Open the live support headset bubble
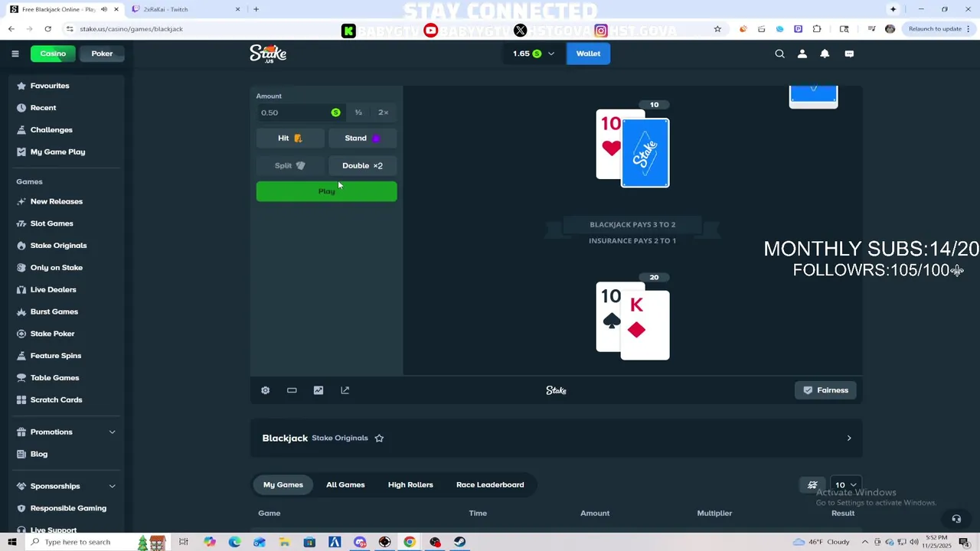The width and height of the screenshot is (980, 551). pos(956,519)
